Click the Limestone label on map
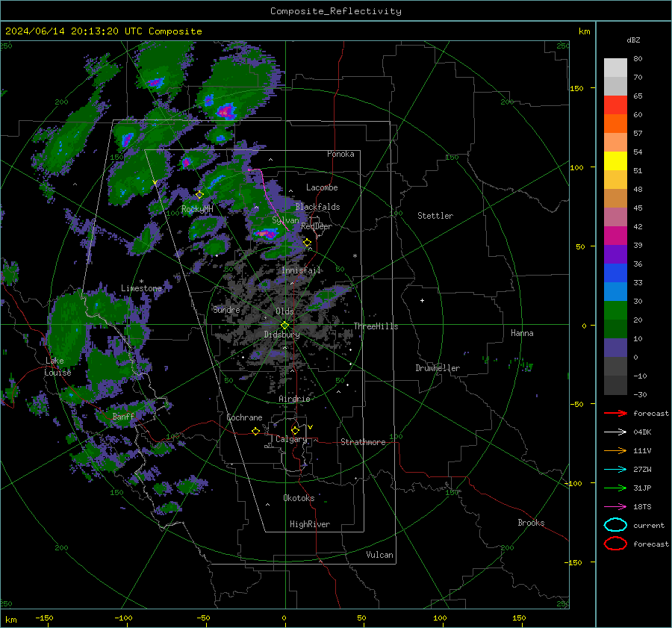672x628 pixels. (x=141, y=288)
